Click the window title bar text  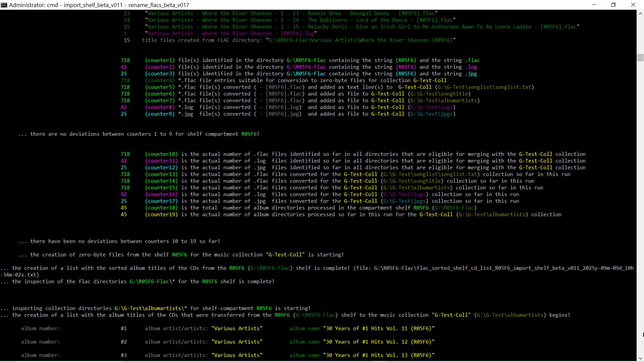click(99, 5)
